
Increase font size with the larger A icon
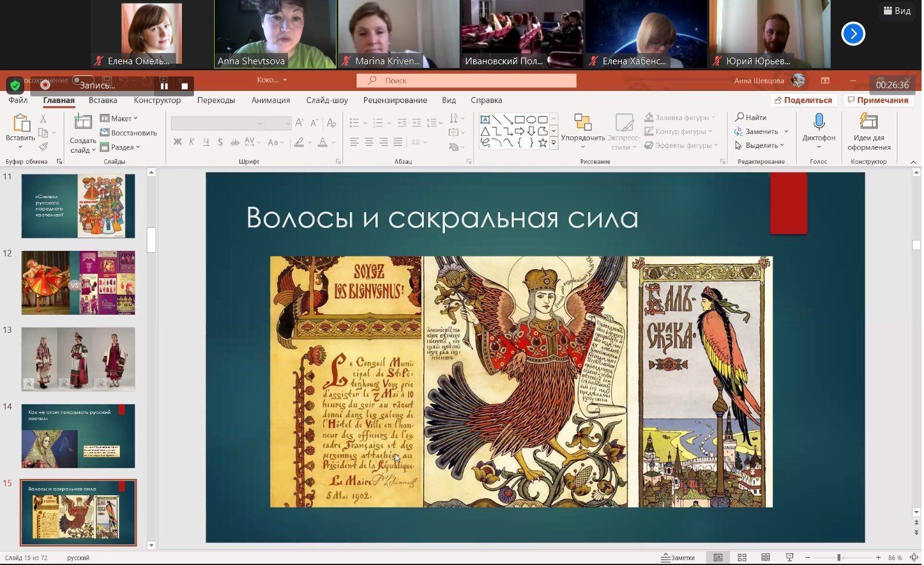[x=300, y=123]
